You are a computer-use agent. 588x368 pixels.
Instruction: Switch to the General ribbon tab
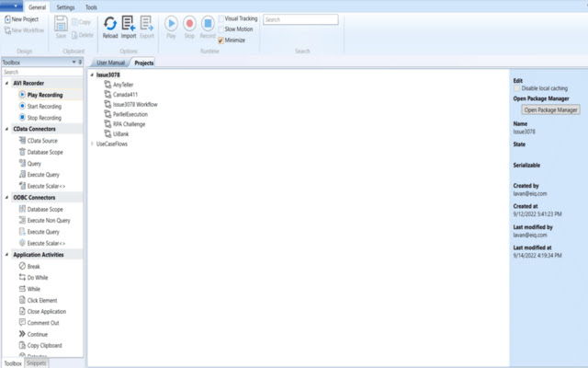37,7
